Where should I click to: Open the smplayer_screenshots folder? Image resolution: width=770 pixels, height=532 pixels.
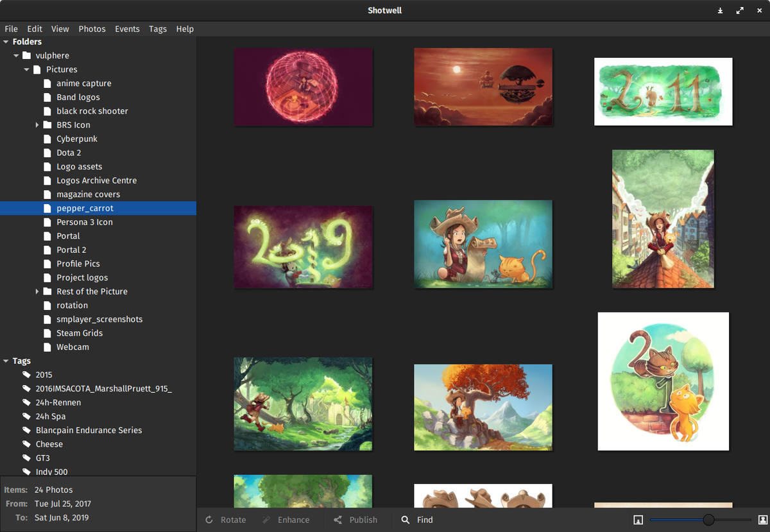click(98, 319)
